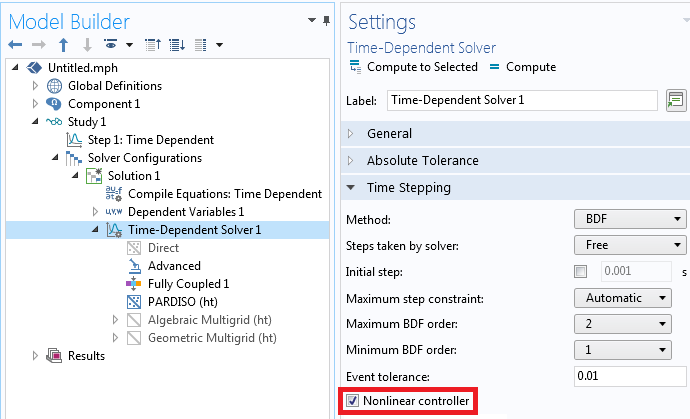Expand the Absolute Tolerance section

tap(422, 161)
